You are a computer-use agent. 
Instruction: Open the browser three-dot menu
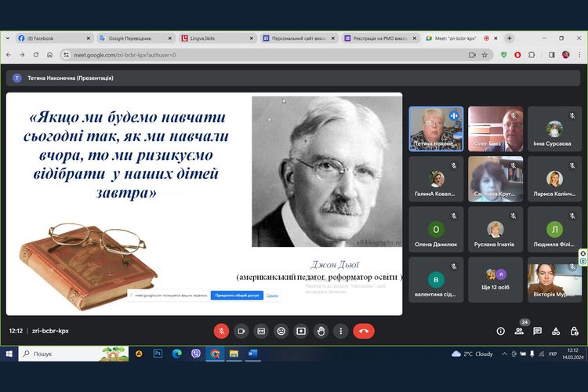click(578, 55)
